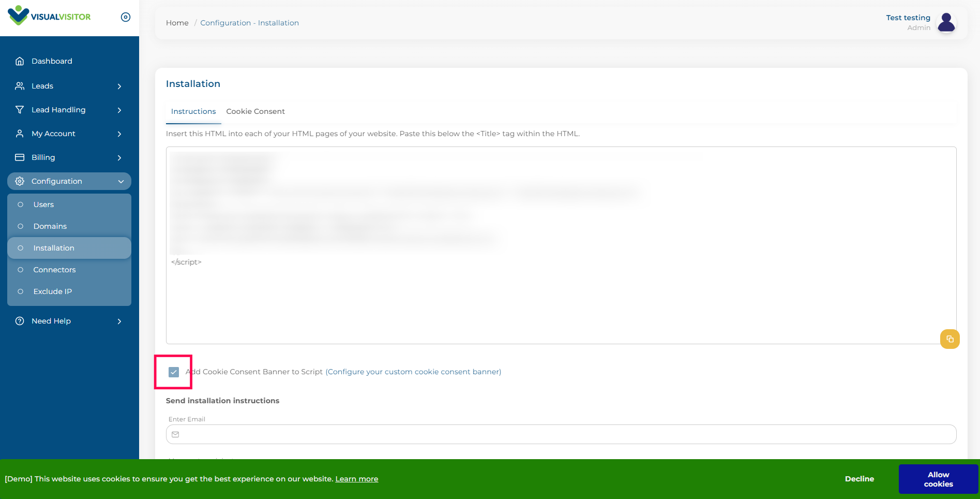980x499 pixels.
Task: Click the Installation page heading
Action: tap(193, 84)
